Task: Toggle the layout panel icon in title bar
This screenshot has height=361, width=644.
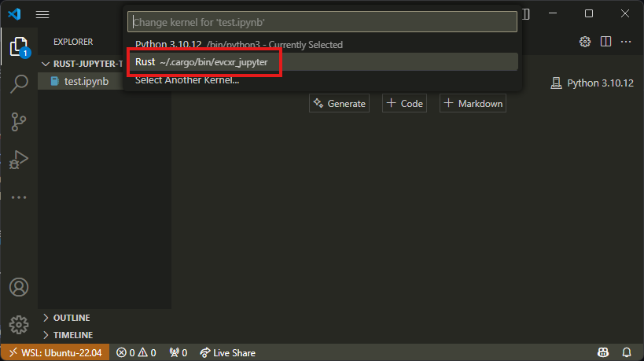Action: tap(526, 14)
